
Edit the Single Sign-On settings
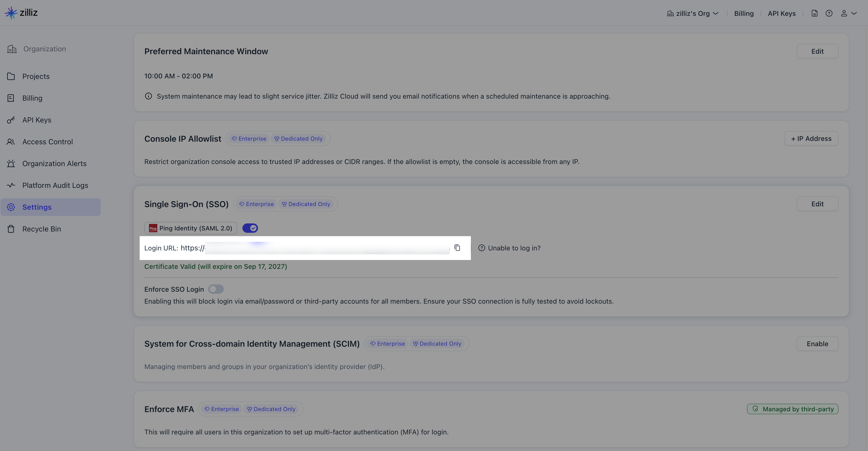pyautogui.click(x=817, y=204)
